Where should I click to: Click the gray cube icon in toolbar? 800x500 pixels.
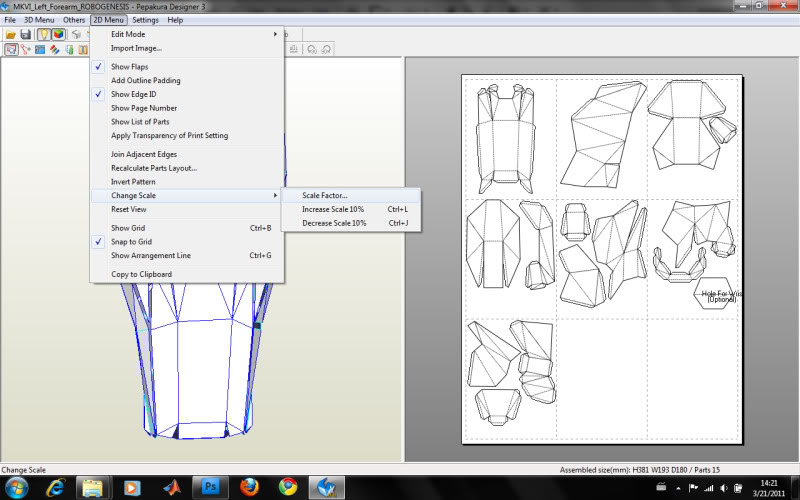(76, 34)
